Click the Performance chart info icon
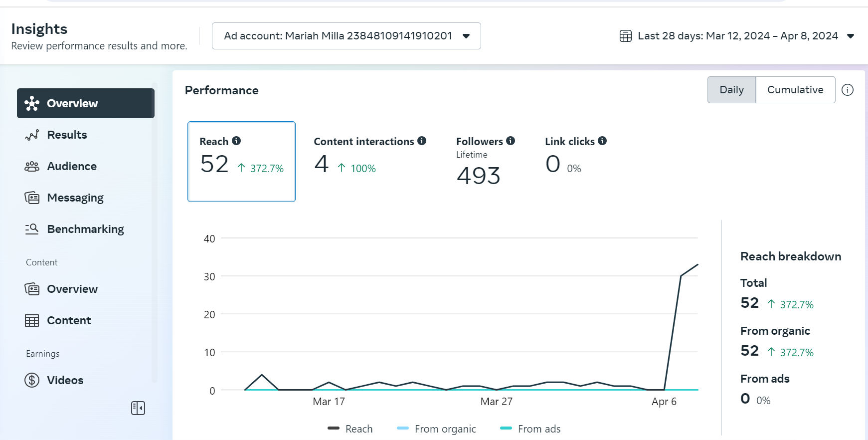868x440 pixels. coord(848,90)
